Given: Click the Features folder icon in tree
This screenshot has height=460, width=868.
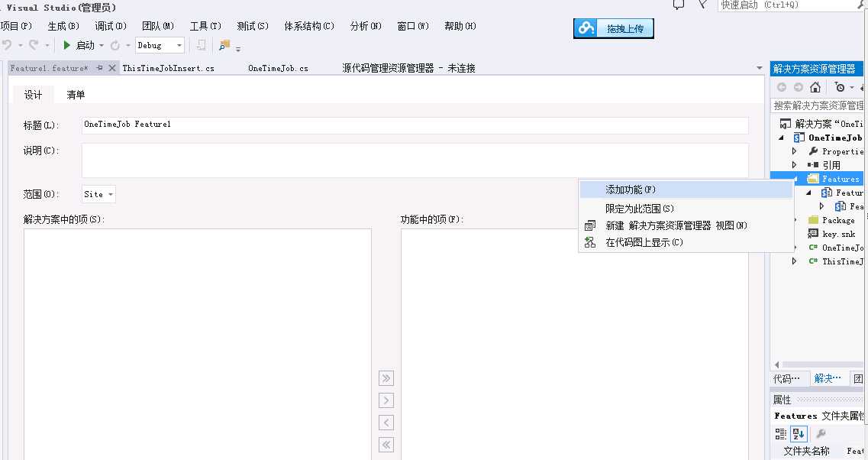Looking at the screenshot, I should coord(812,179).
